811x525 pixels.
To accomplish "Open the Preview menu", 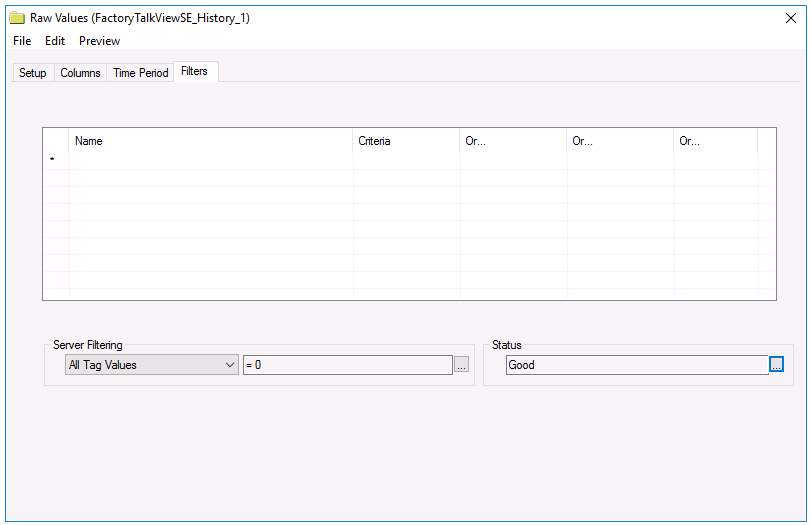I will (99, 41).
